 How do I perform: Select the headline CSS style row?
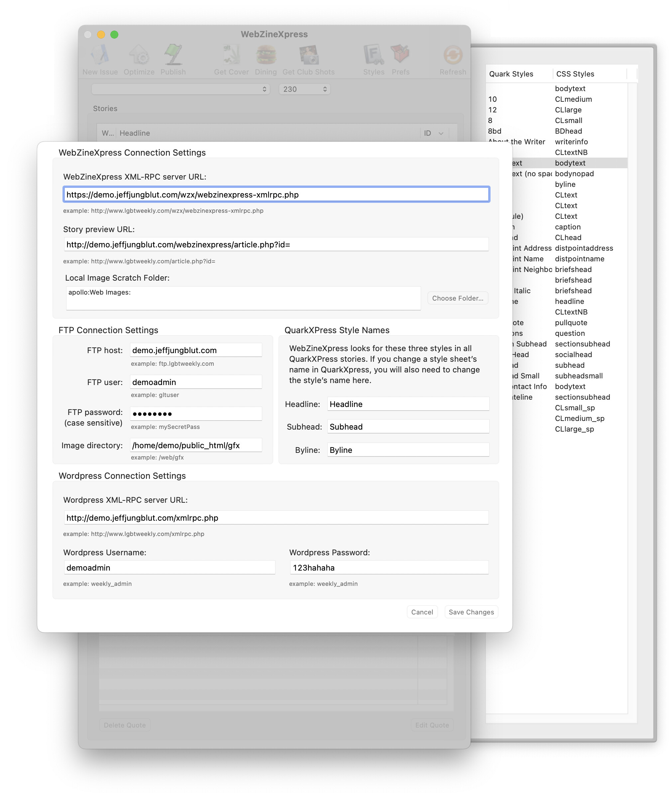[x=570, y=302]
